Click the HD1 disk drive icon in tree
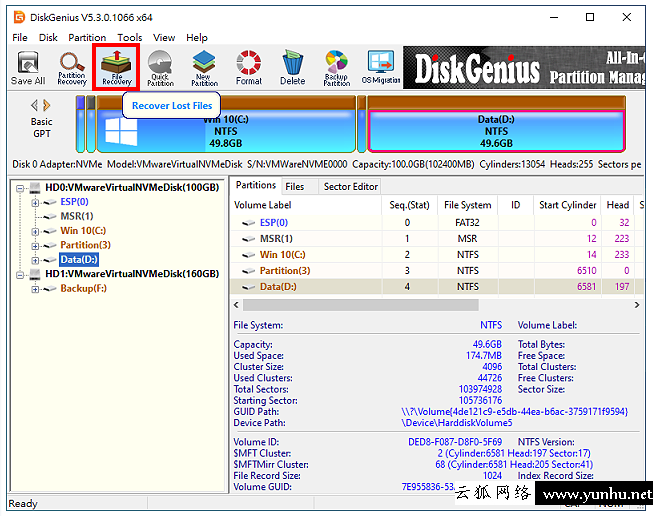The height and width of the screenshot is (516, 656). click(x=35, y=274)
